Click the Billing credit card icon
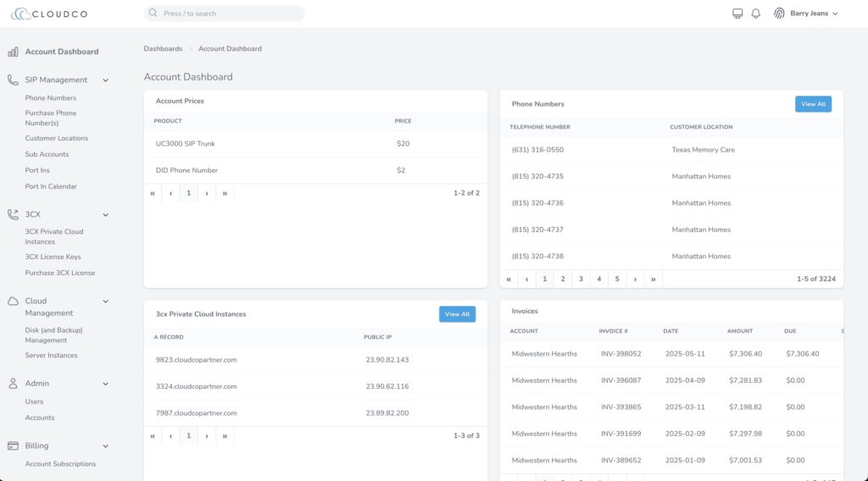 coord(13,445)
